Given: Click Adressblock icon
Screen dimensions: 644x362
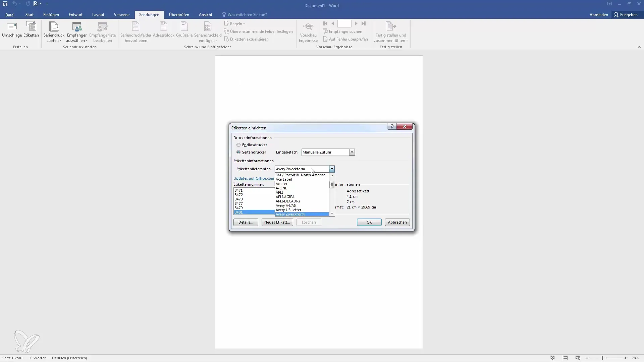Looking at the screenshot, I should point(164,29).
